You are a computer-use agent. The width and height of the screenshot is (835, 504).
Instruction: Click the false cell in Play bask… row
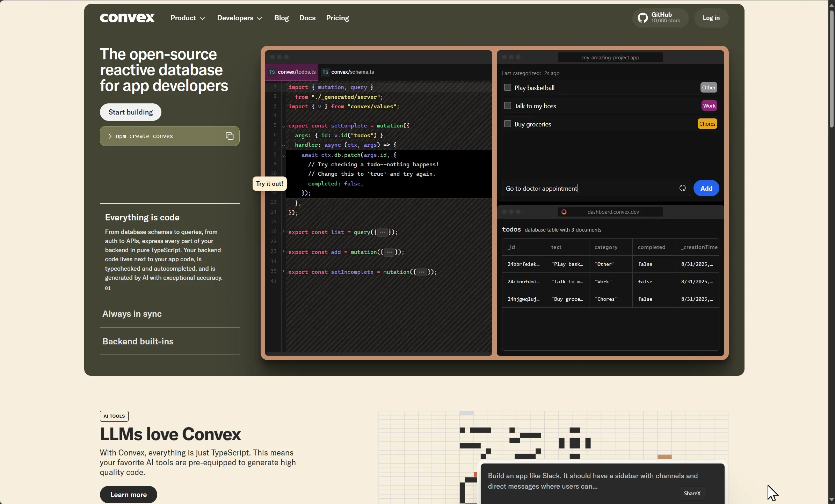654,264
